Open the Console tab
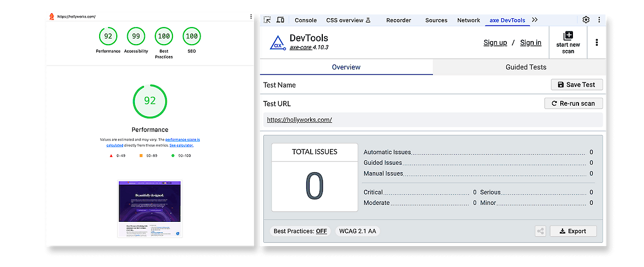This screenshot has height=267, width=644. point(306,20)
